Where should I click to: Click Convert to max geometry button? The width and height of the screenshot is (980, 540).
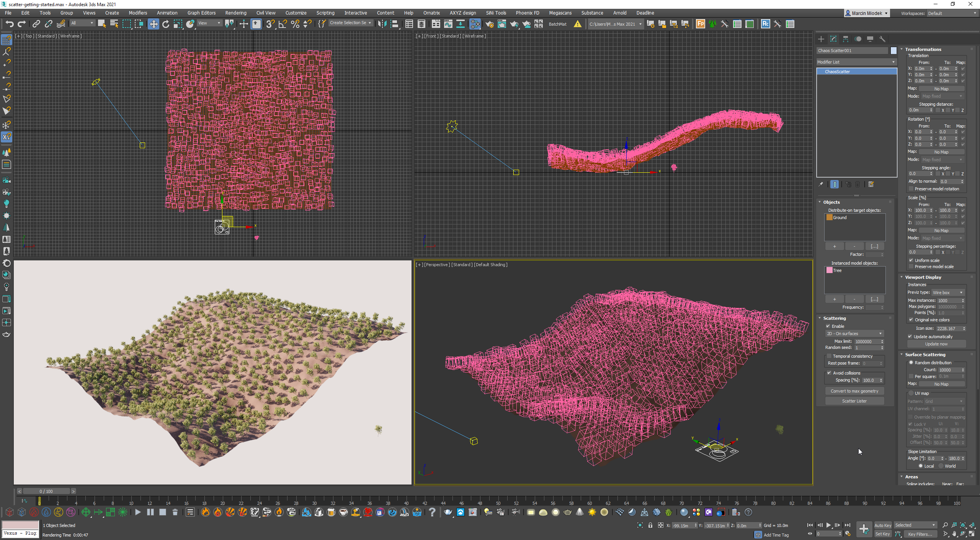(854, 391)
